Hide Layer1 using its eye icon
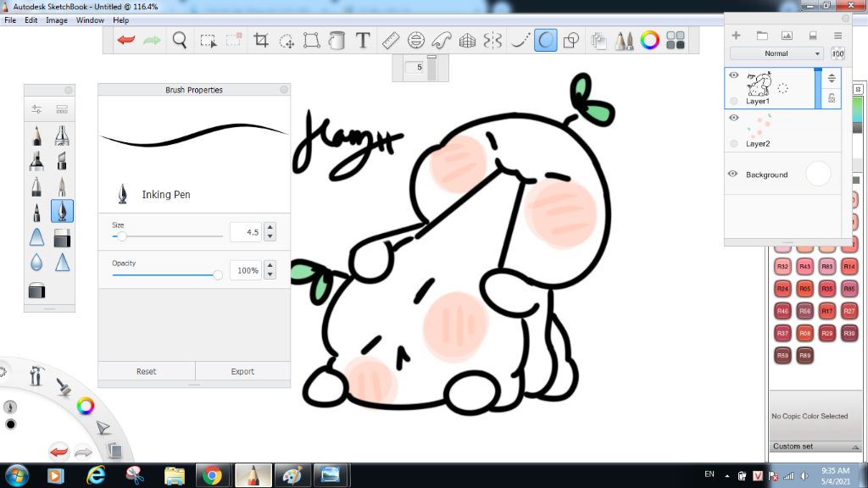This screenshot has width=868, height=488. coord(734,75)
